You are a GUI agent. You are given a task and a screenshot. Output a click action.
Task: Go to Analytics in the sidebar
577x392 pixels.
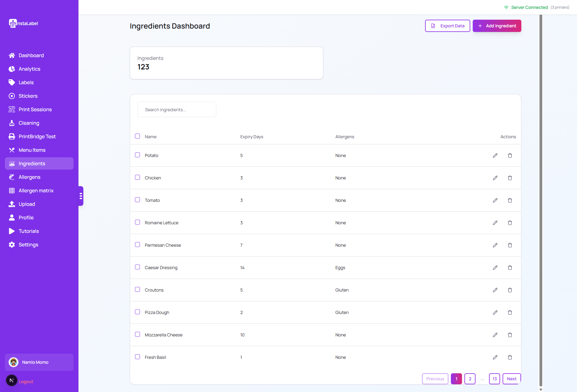(x=39, y=69)
